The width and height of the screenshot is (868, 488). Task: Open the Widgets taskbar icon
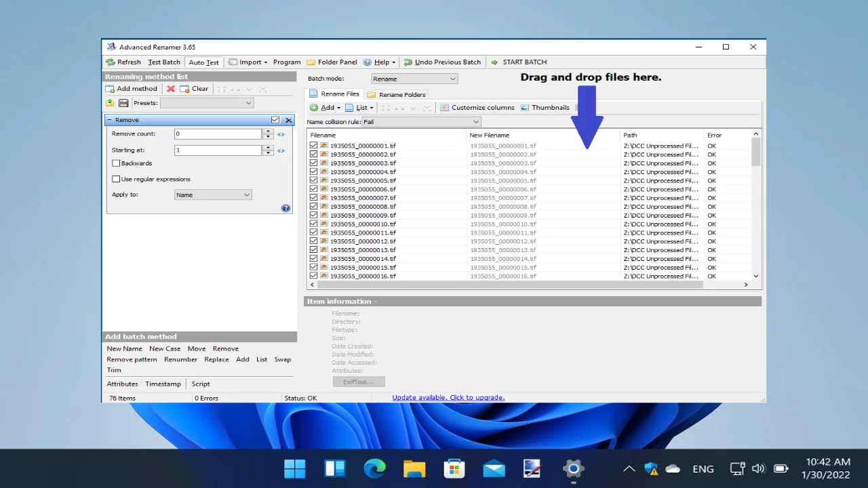tap(335, 468)
